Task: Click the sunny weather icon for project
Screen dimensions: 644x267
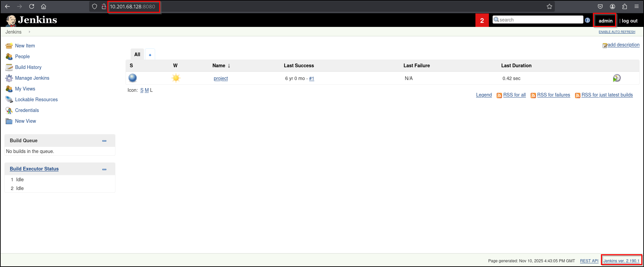Action: pyautogui.click(x=176, y=78)
